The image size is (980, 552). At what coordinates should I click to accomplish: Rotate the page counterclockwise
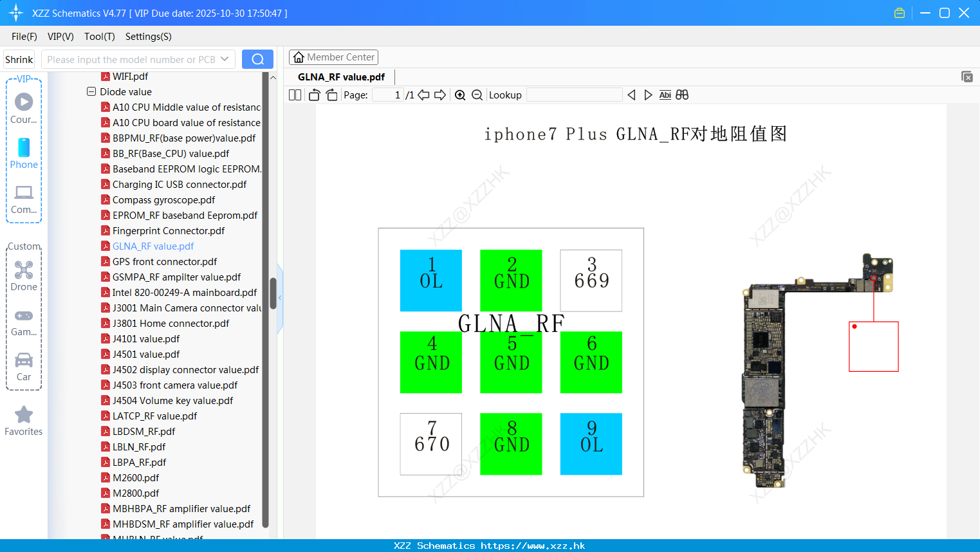coord(314,95)
